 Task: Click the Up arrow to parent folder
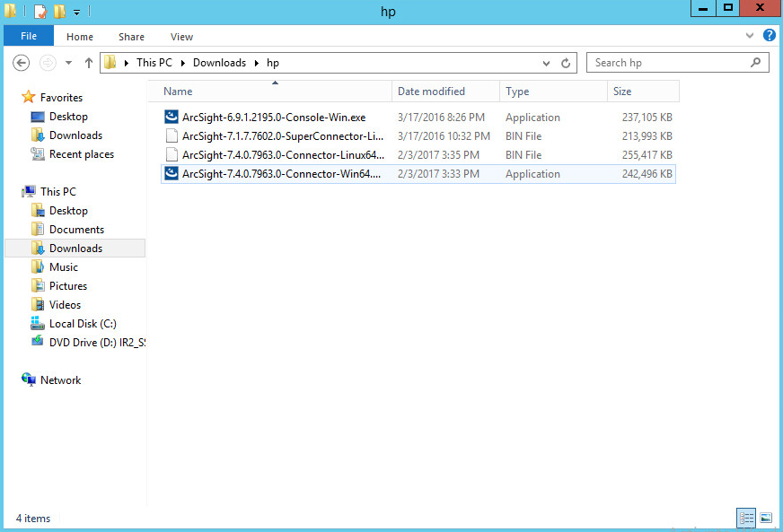pyautogui.click(x=88, y=63)
